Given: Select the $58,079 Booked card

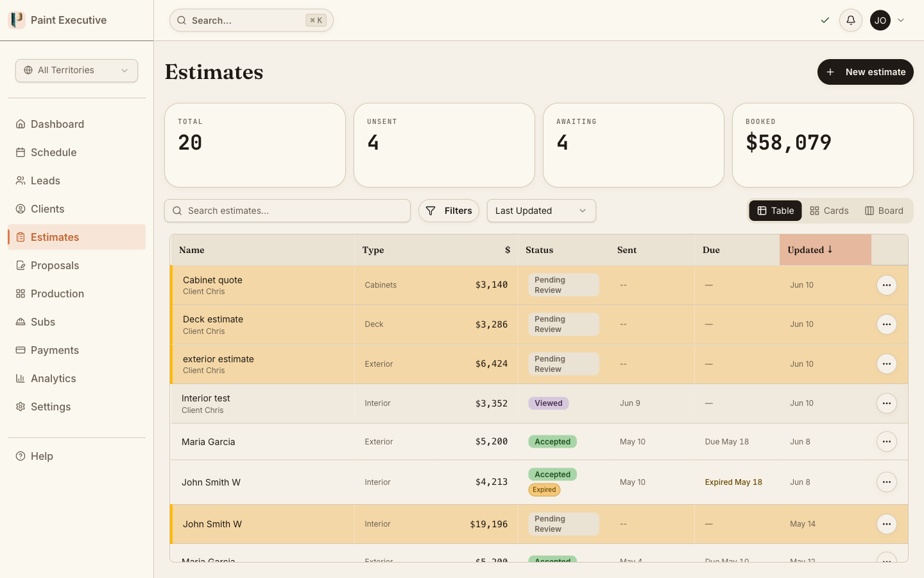Looking at the screenshot, I should tap(823, 145).
